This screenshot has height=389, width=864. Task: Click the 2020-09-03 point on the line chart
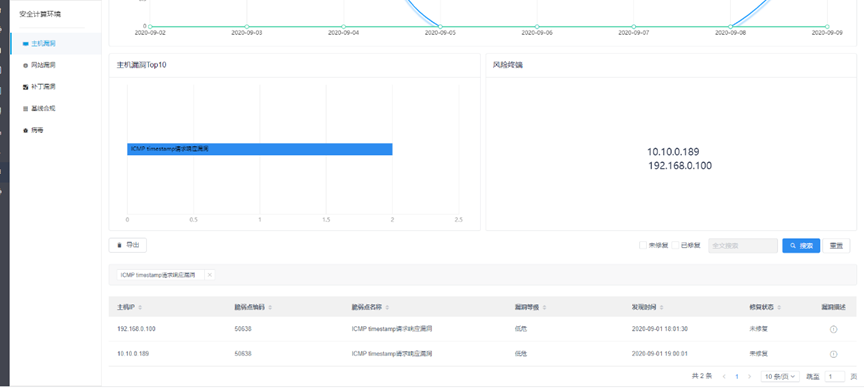click(x=247, y=26)
